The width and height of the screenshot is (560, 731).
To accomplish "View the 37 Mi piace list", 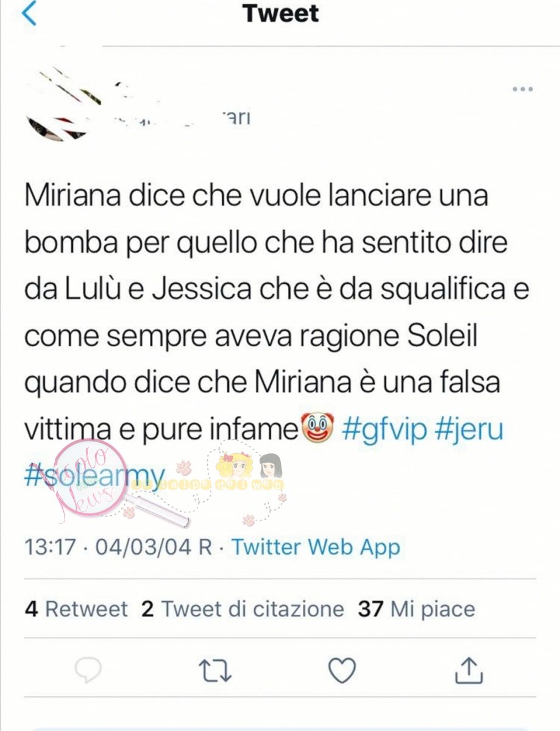I will (416, 609).
